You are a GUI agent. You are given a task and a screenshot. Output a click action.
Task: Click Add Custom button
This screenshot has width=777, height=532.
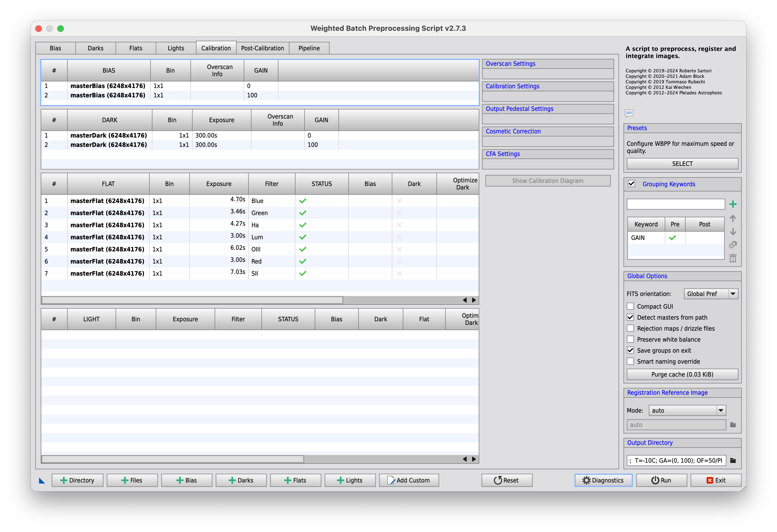coord(409,480)
